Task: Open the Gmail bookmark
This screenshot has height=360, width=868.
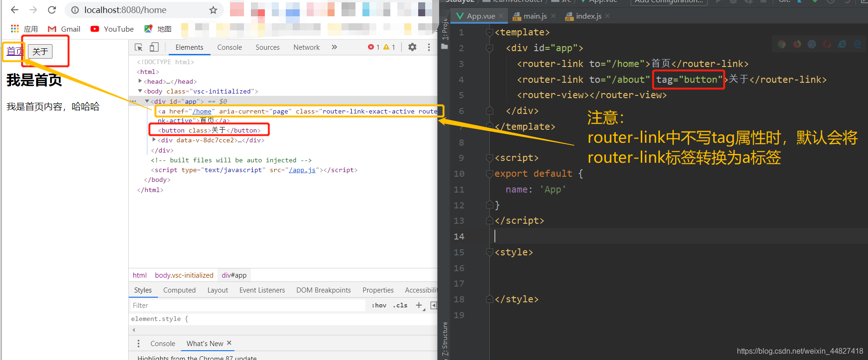Action: [x=64, y=29]
